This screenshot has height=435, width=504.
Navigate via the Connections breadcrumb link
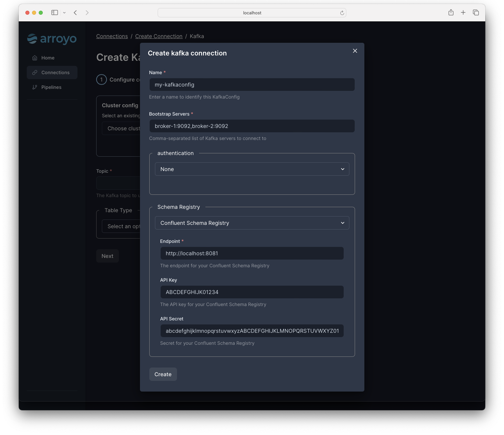coord(112,36)
